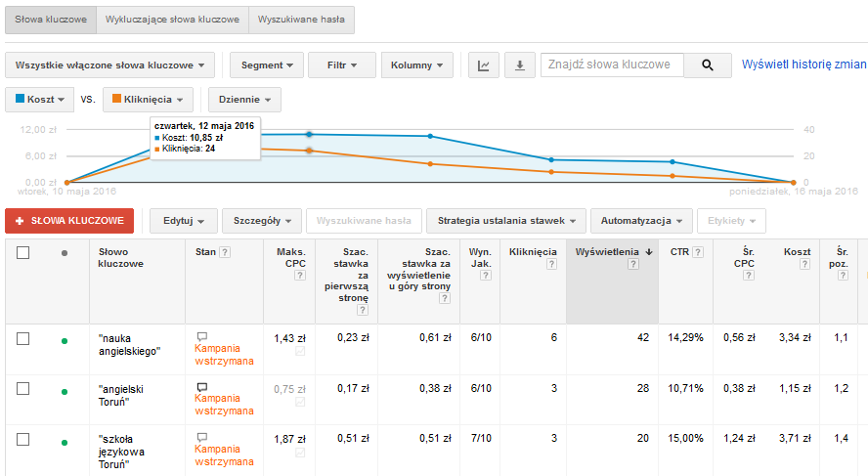The width and height of the screenshot is (868, 476).
Task: Click the chart toggle graph icon
Action: pyautogui.click(x=483, y=65)
